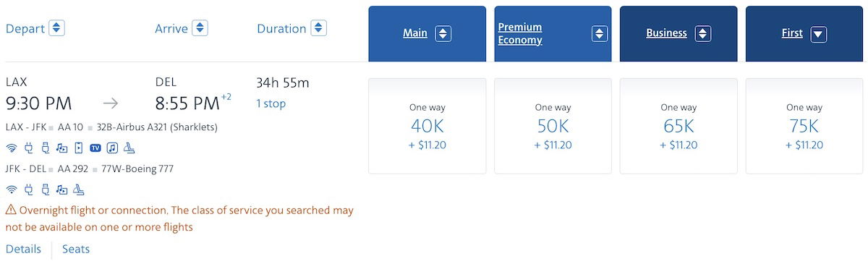Click the power outlet icon for AA 10
Viewport: 868px width, 264px height.
tap(29, 148)
